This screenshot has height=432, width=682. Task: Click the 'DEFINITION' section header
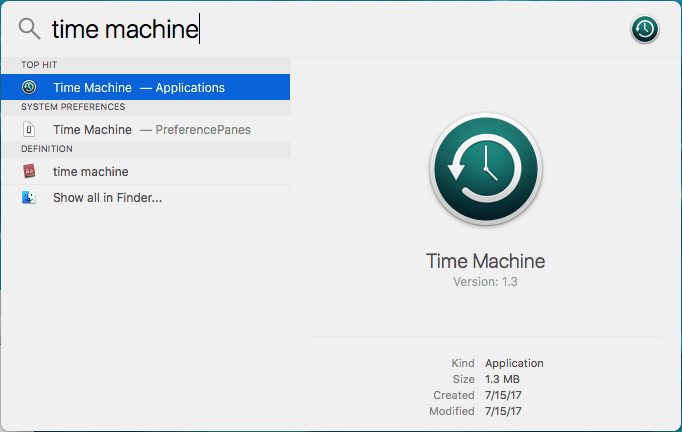(x=47, y=149)
